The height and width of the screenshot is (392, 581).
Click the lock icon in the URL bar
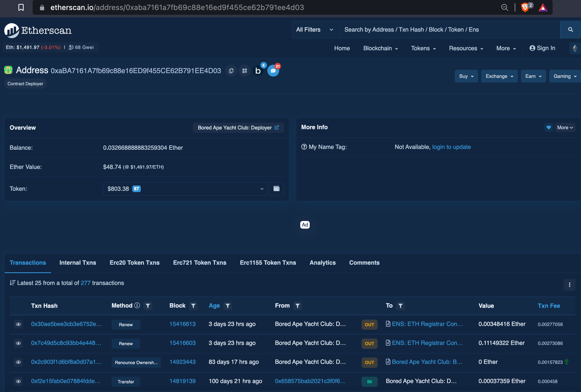coord(42,7)
